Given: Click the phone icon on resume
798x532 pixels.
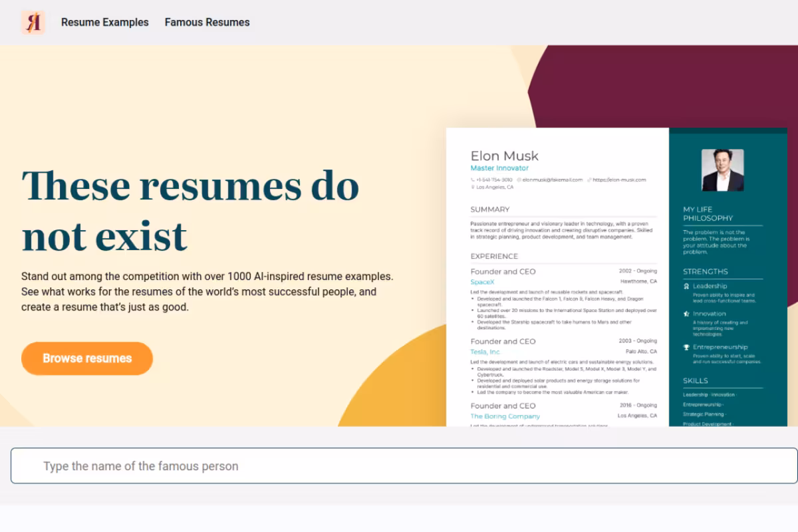Looking at the screenshot, I should 473,180.
